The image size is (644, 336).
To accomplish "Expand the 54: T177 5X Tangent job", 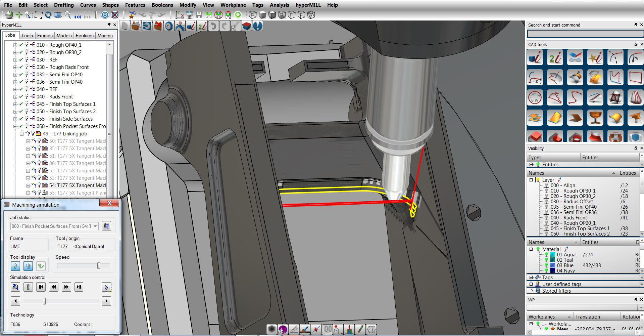I will point(28,185).
